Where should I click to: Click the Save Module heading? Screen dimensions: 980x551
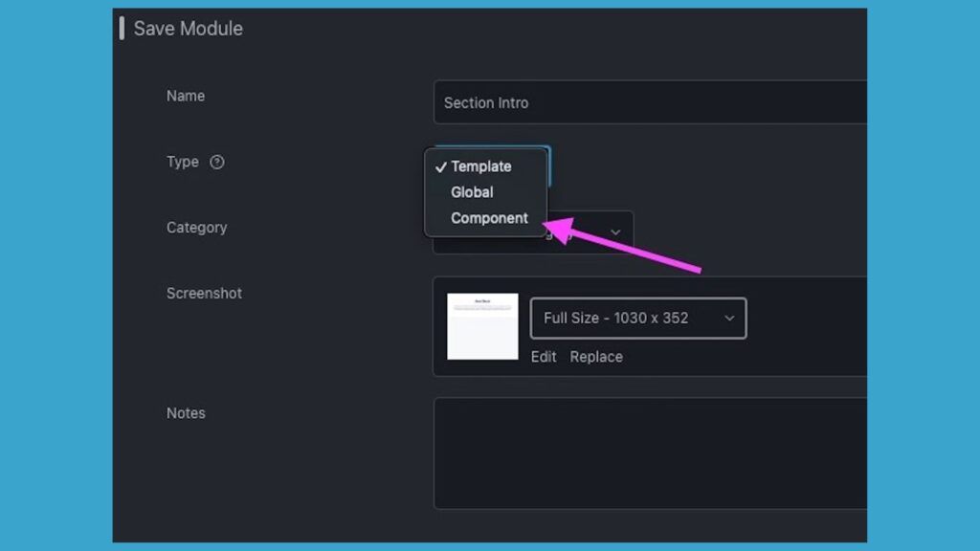coord(188,29)
